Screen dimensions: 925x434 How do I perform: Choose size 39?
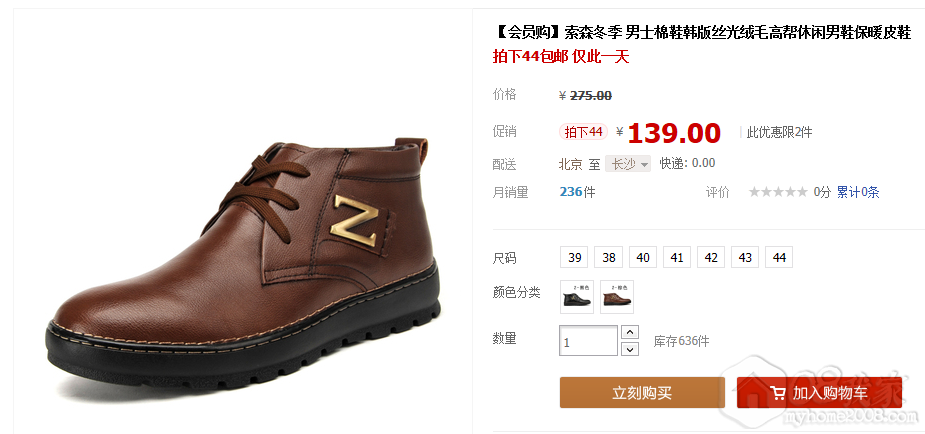click(x=574, y=258)
